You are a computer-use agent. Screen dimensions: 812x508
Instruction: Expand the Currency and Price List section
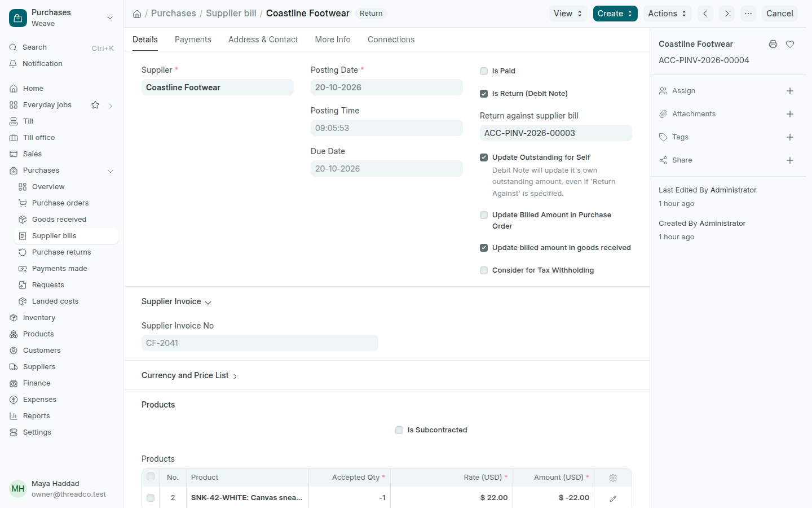click(189, 375)
